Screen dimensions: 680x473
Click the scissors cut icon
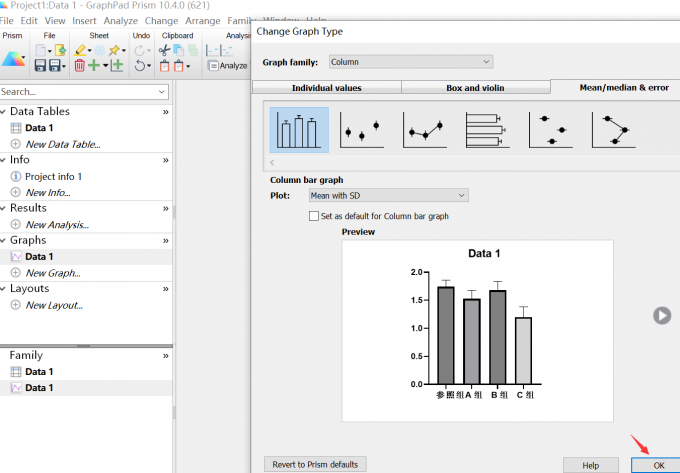165,50
